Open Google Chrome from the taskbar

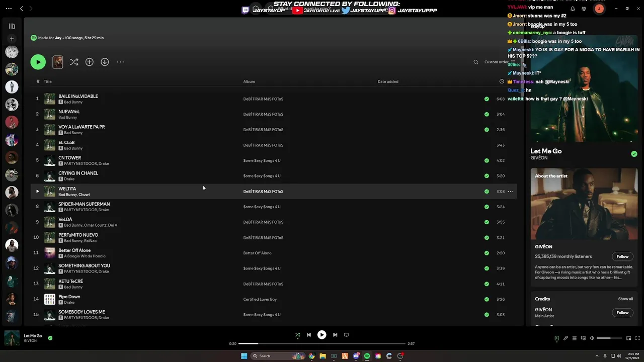coord(311,356)
